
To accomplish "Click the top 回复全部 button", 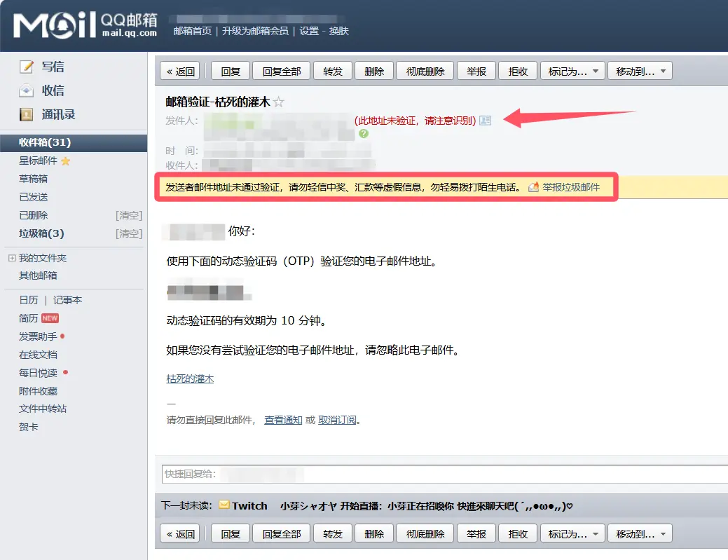I will (x=282, y=71).
